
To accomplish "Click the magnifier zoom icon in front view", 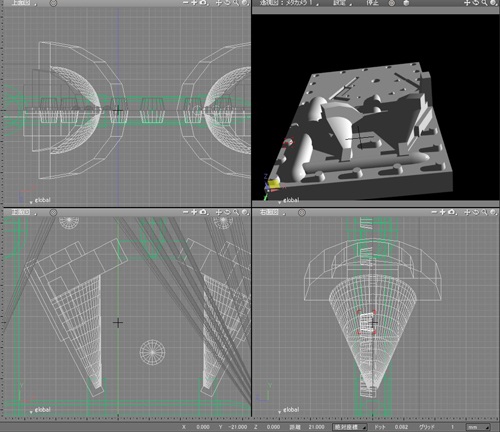I will (236, 212).
